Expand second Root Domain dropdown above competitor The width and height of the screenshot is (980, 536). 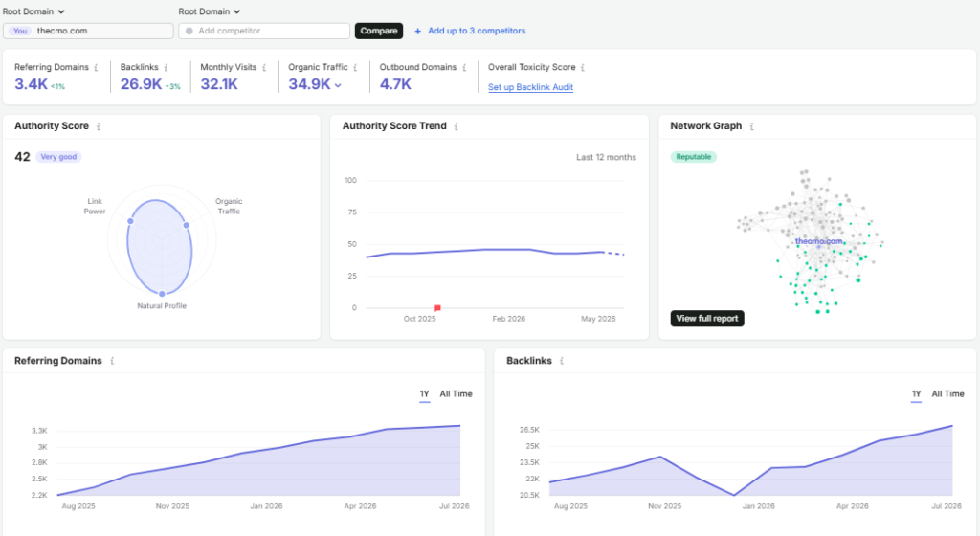point(210,11)
